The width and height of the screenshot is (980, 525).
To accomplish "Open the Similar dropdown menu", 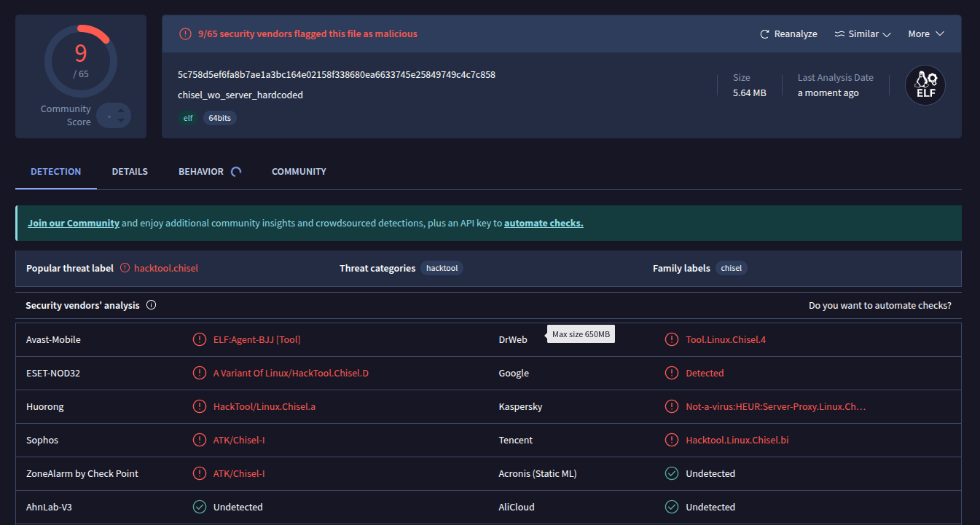I will (x=863, y=34).
